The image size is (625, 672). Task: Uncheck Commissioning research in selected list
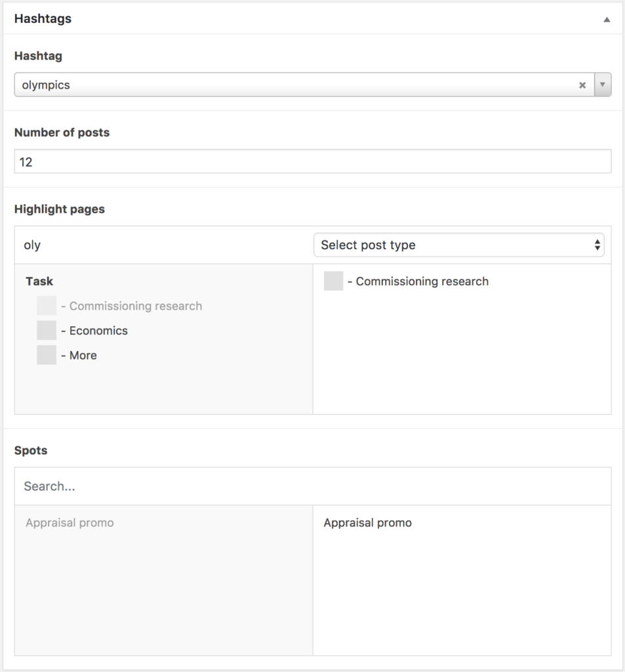click(333, 281)
